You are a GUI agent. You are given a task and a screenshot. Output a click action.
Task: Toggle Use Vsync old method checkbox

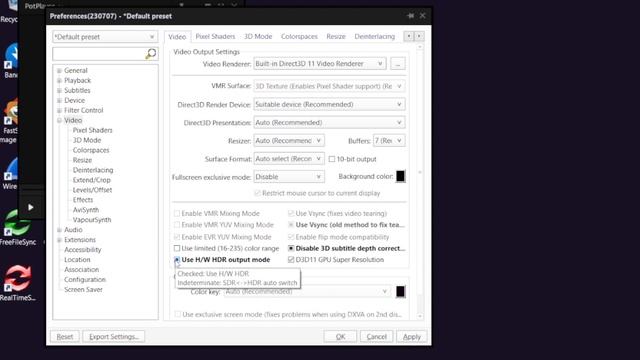pos(291,225)
